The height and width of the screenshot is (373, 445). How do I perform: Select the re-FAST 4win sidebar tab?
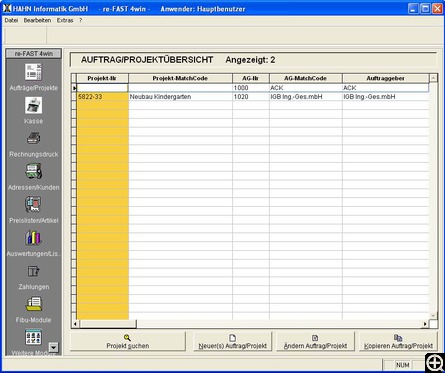pos(34,53)
